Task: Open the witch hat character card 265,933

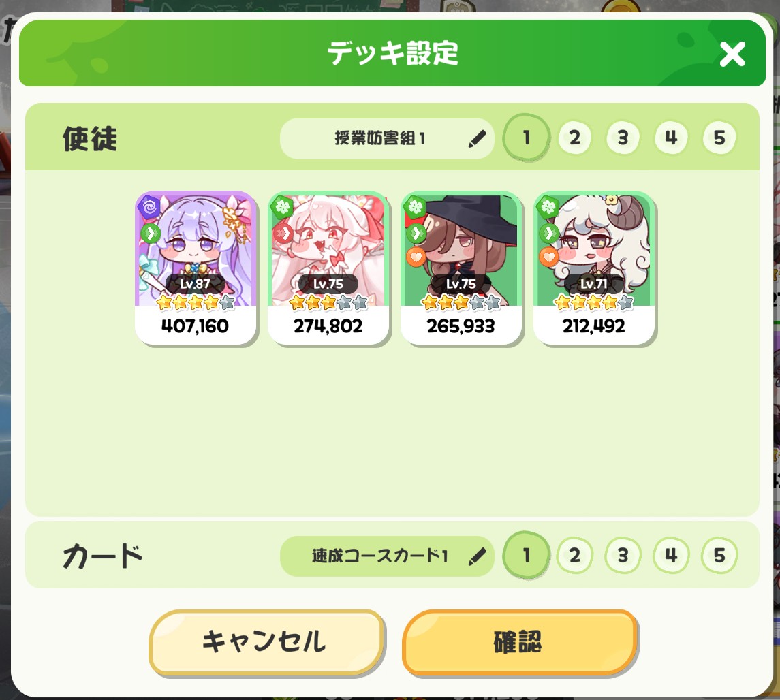Action: point(461,268)
